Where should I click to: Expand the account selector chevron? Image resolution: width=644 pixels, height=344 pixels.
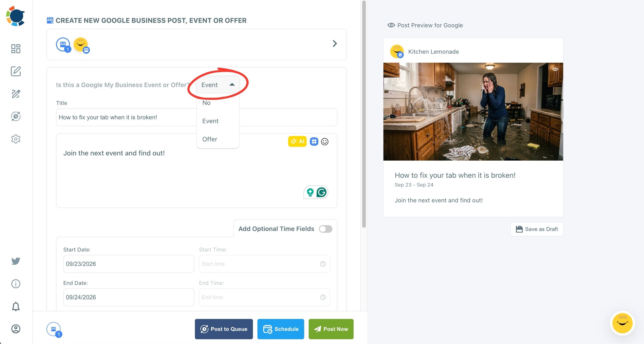tap(334, 44)
